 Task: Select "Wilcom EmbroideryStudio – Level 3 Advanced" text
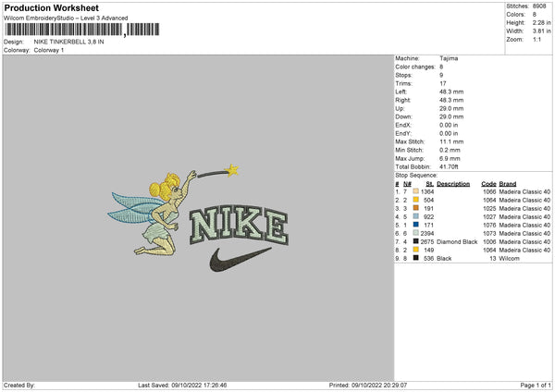tap(66, 18)
